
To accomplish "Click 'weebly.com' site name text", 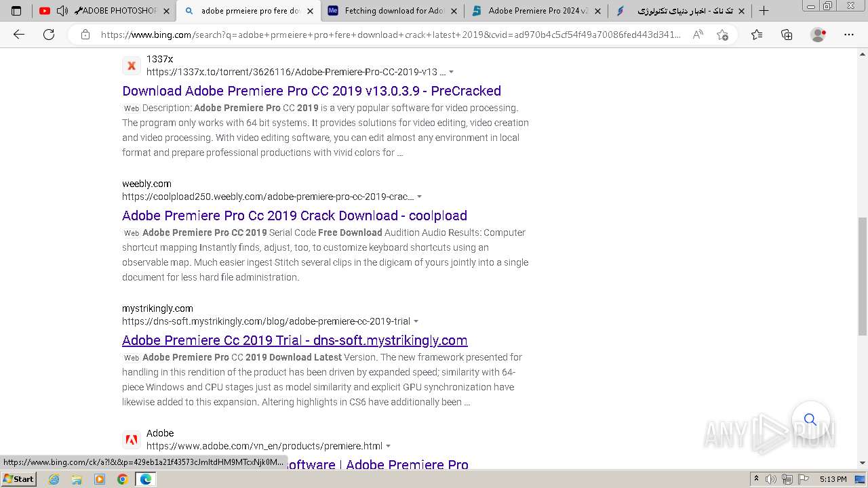I will (x=146, y=184).
